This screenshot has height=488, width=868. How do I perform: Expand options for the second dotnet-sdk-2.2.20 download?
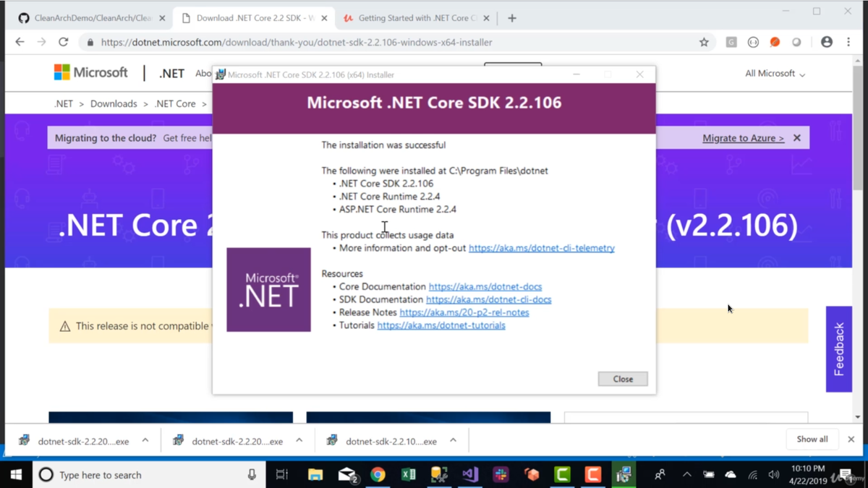299,440
